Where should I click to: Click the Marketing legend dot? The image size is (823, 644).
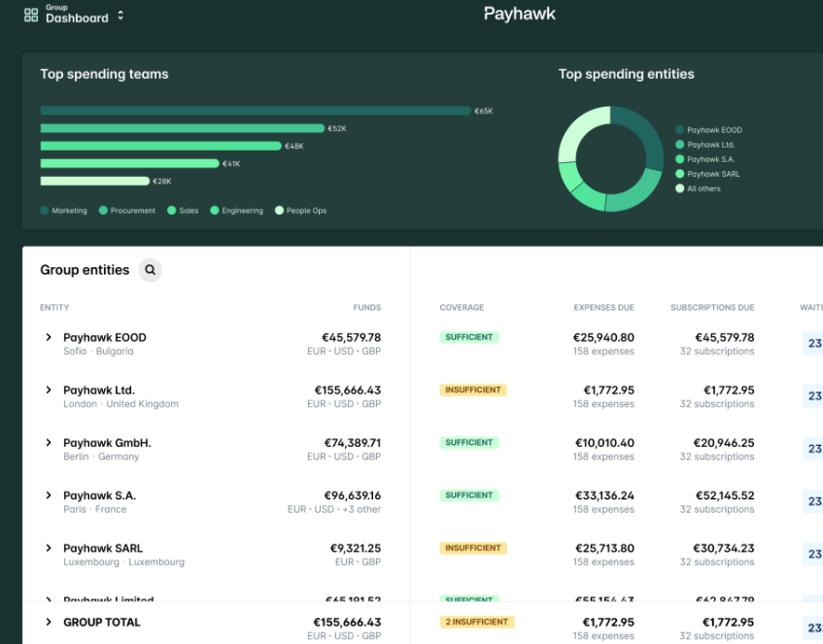pos(44,210)
